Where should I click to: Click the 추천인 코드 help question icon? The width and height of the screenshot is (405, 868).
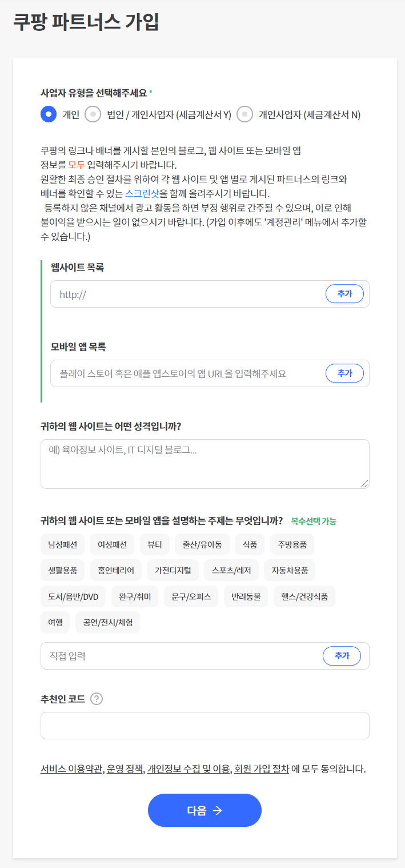point(97,699)
